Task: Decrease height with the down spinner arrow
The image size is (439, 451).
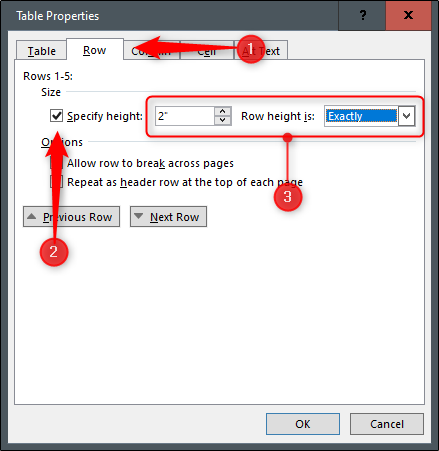Action: pos(223,120)
